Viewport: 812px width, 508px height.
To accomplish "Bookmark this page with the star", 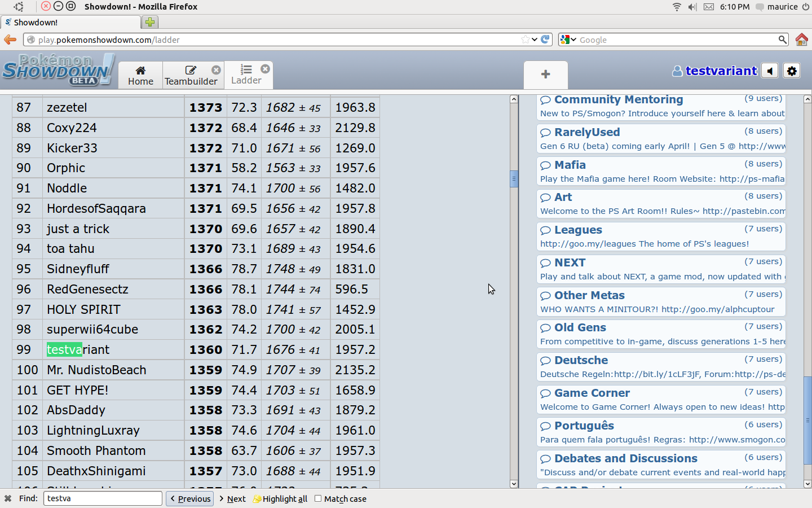I will coord(526,40).
